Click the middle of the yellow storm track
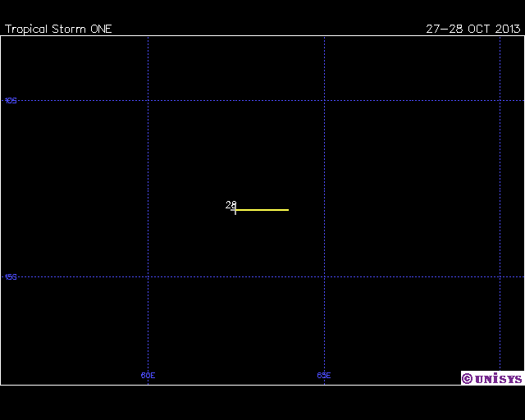The width and height of the screenshot is (525, 420). click(x=262, y=210)
